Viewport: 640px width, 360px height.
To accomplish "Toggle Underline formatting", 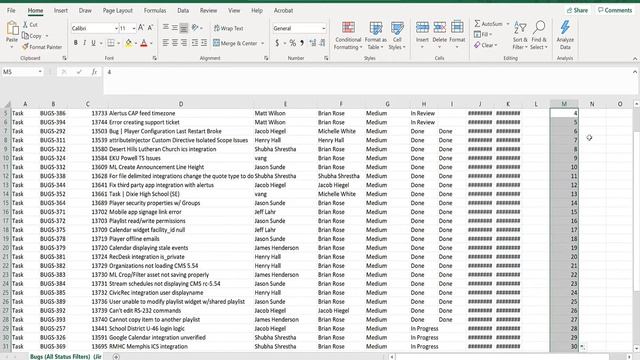I will click(93, 43).
